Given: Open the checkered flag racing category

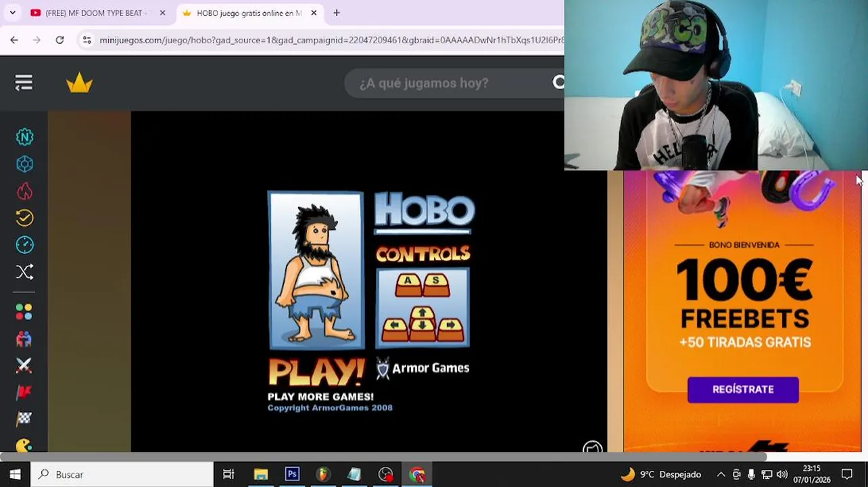Looking at the screenshot, I should pos(24,419).
